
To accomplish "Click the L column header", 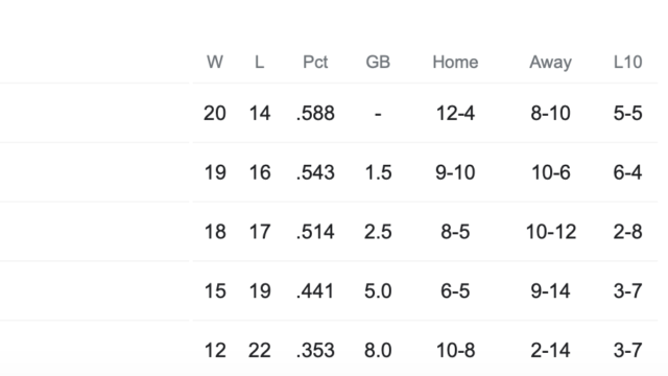I will (x=259, y=62).
